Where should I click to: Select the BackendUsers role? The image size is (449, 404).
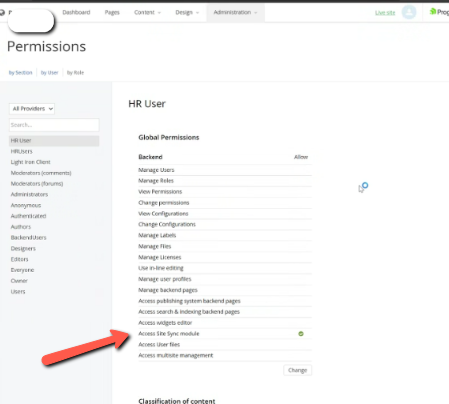point(28,238)
